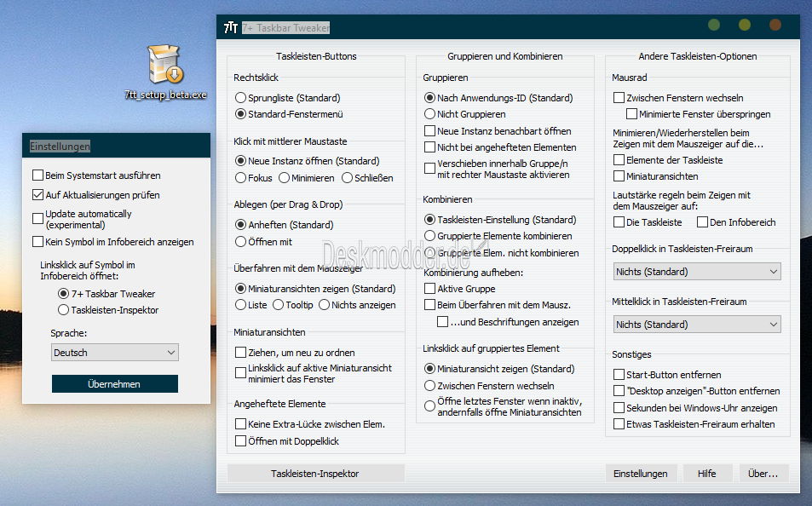Screen dimensions: 812x506
Task: Select Sprungliste (Standard) for Rechtsklick
Action: pyautogui.click(x=240, y=97)
